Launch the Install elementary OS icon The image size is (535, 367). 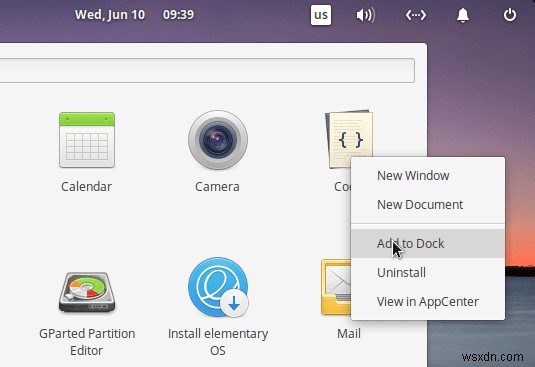[218, 287]
